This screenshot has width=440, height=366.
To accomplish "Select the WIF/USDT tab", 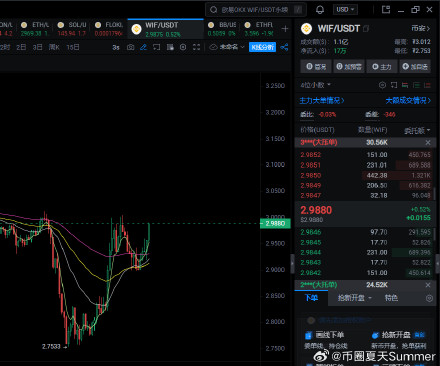I will 165,29.
